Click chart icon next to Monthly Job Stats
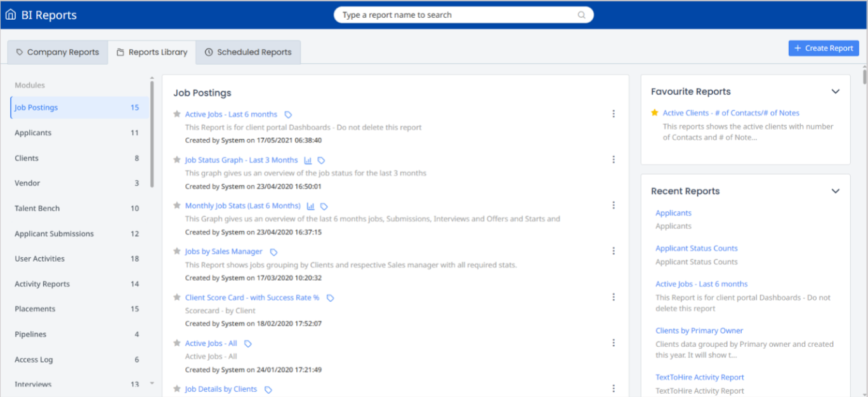Screen dimensions: 868x397 pos(311,206)
